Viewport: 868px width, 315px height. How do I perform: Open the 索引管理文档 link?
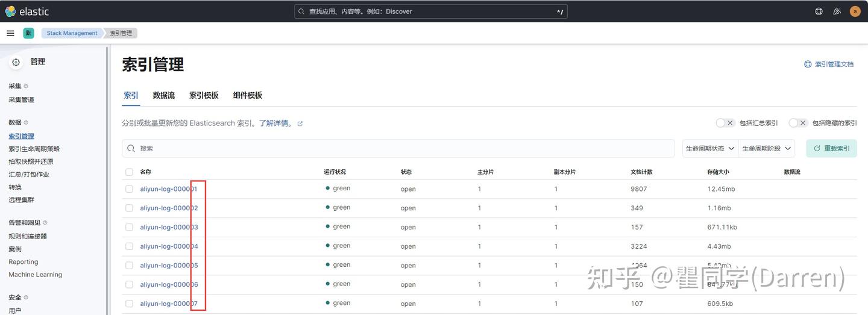(834, 64)
